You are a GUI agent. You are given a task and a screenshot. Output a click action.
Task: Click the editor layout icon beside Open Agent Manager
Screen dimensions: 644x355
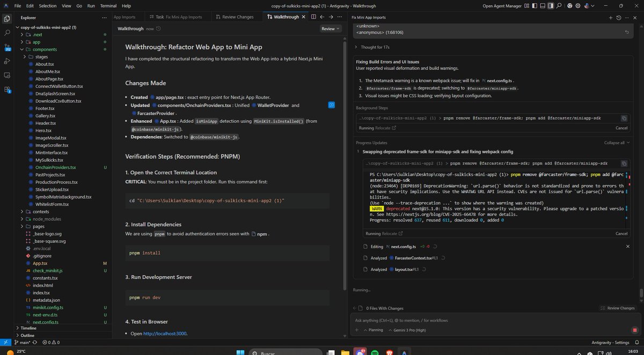point(526,6)
